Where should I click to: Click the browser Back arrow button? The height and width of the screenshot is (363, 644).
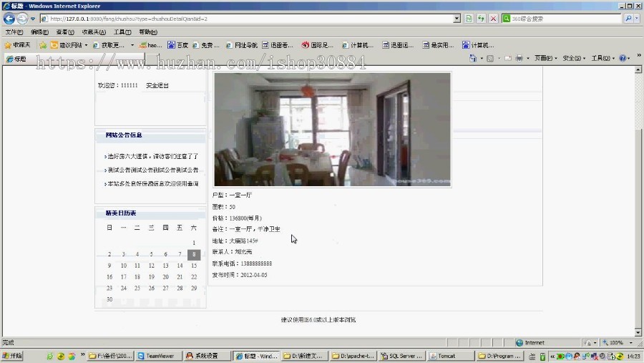(x=9, y=19)
